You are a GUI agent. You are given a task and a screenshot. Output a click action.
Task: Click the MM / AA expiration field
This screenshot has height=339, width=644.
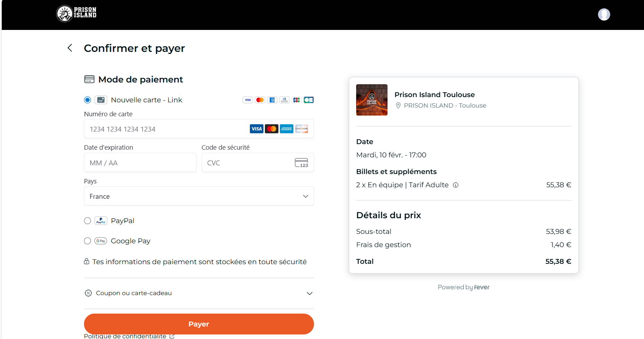(x=140, y=163)
